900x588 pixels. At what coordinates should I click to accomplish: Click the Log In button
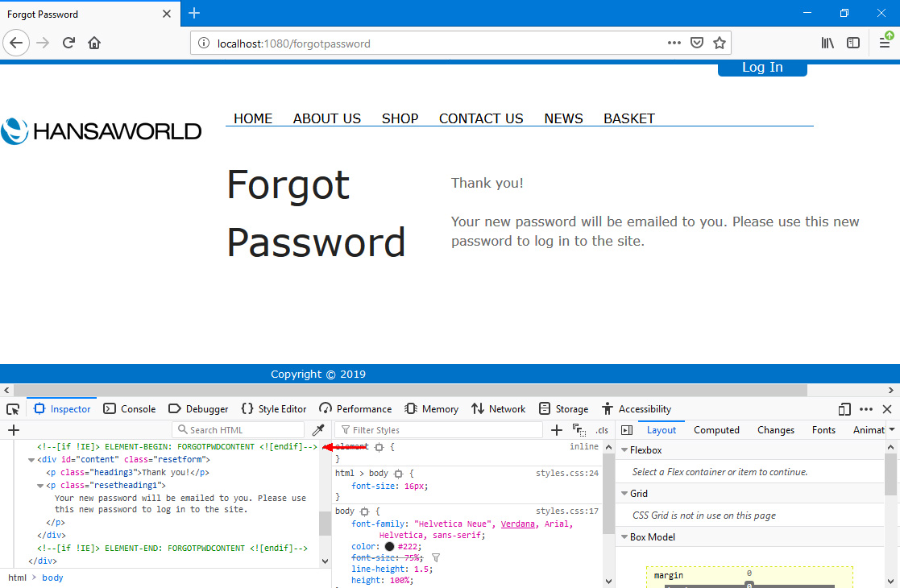click(x=762, y=68)
